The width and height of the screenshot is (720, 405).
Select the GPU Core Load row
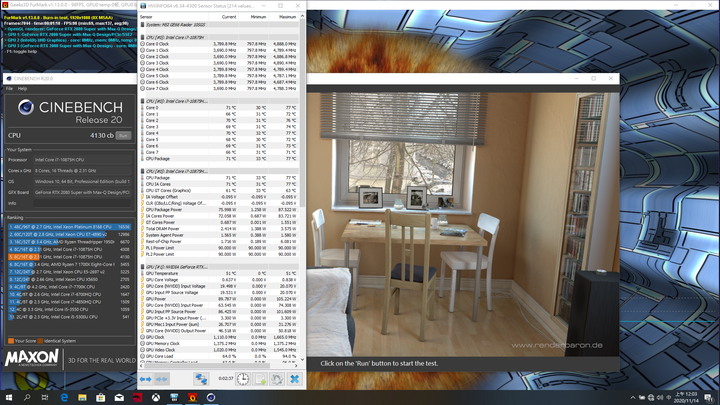pyautogui.click(x=219, y=356)
